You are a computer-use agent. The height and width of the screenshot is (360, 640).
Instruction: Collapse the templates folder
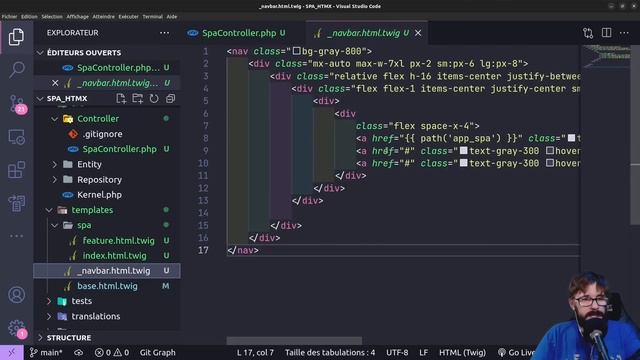(49, 210)
